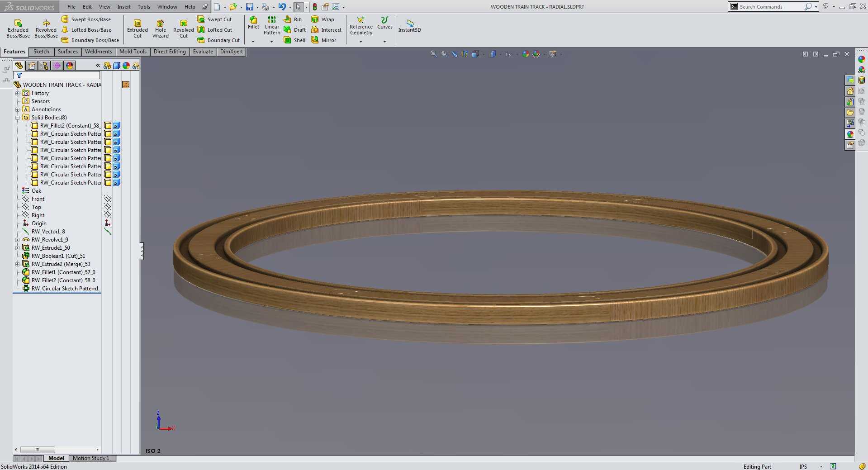Screen dimensions: 868x470
Task: Select the Revolved Cut tool
Action: [x=183, y=28]
